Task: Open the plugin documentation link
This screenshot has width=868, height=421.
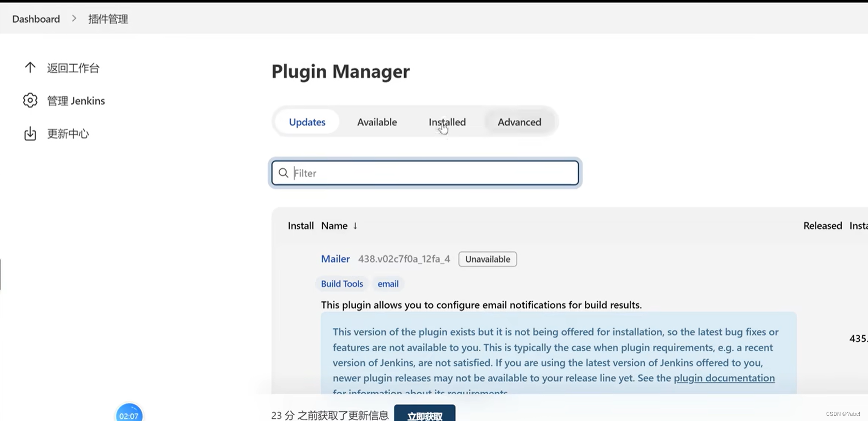Action: tap(724, 378)
